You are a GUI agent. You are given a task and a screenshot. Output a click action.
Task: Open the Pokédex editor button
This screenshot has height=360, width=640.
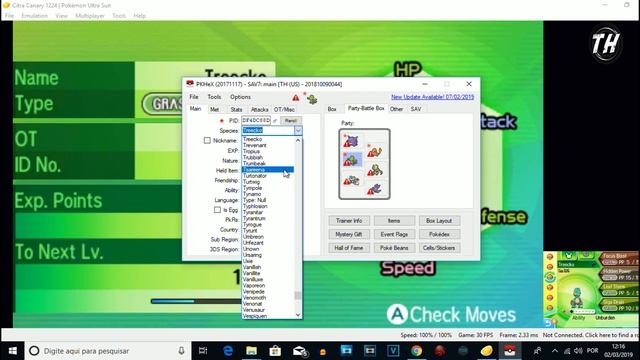click(x=439, y=234)
